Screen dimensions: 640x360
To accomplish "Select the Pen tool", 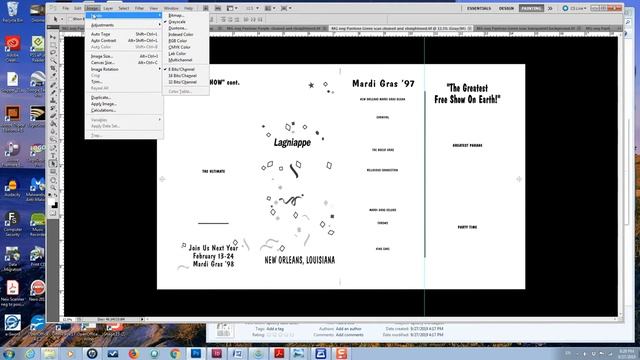I will (53, 148).
